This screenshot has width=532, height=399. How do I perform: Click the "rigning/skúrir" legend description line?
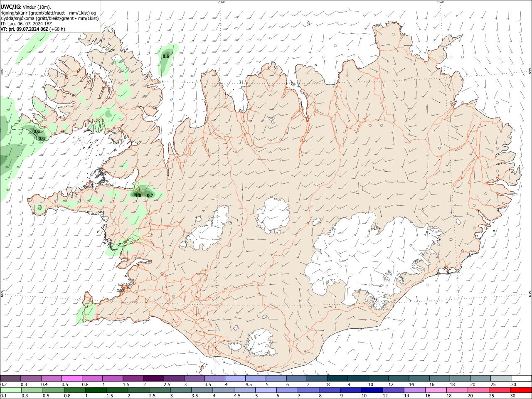pyautogui.click(x=48, y=12)
